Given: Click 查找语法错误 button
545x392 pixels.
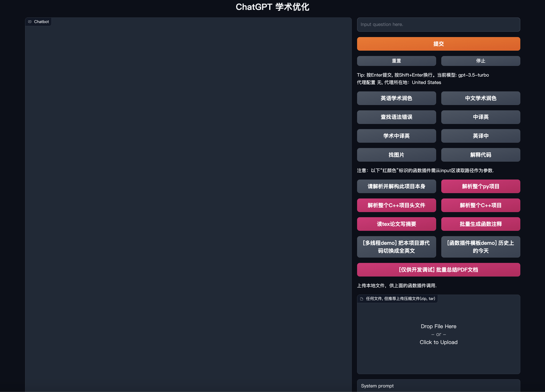Looking at the screenshot, I should click(396, 117).
